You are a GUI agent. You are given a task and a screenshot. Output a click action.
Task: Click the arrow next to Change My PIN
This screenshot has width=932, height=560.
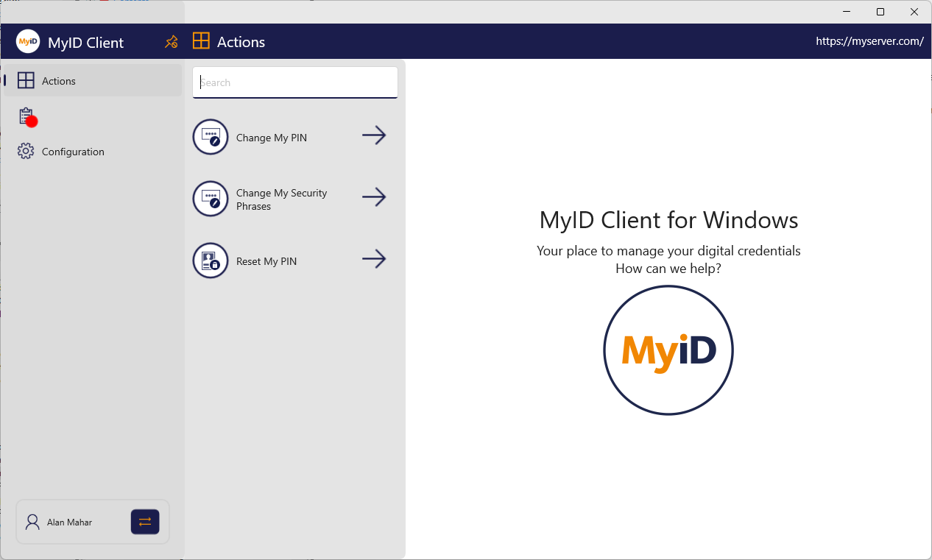pos(374,135)
